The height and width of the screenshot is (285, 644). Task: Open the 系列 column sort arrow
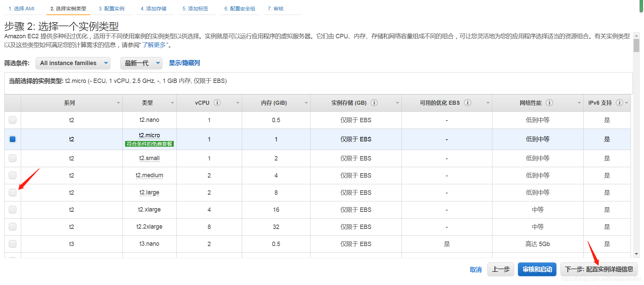[118, 103]
